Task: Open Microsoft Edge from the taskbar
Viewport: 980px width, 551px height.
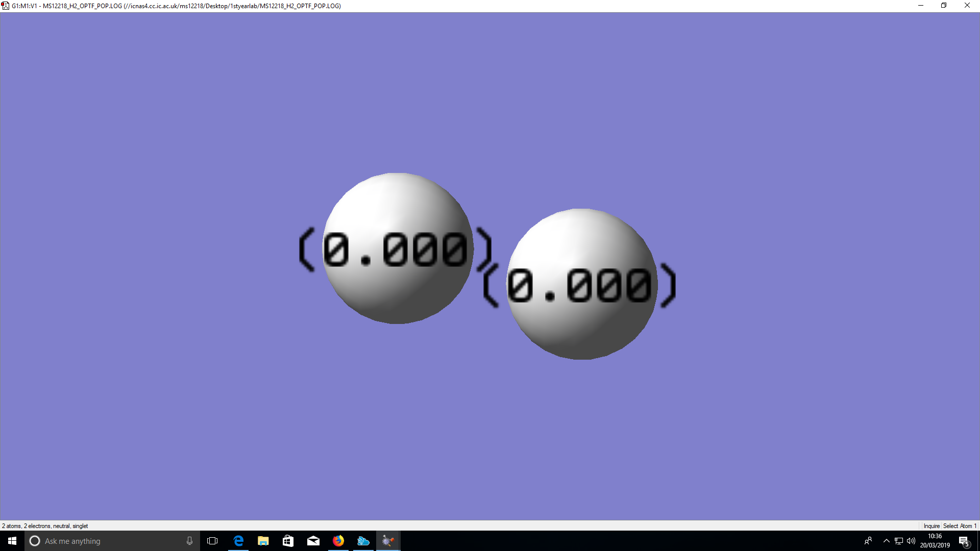Action: 238,541
